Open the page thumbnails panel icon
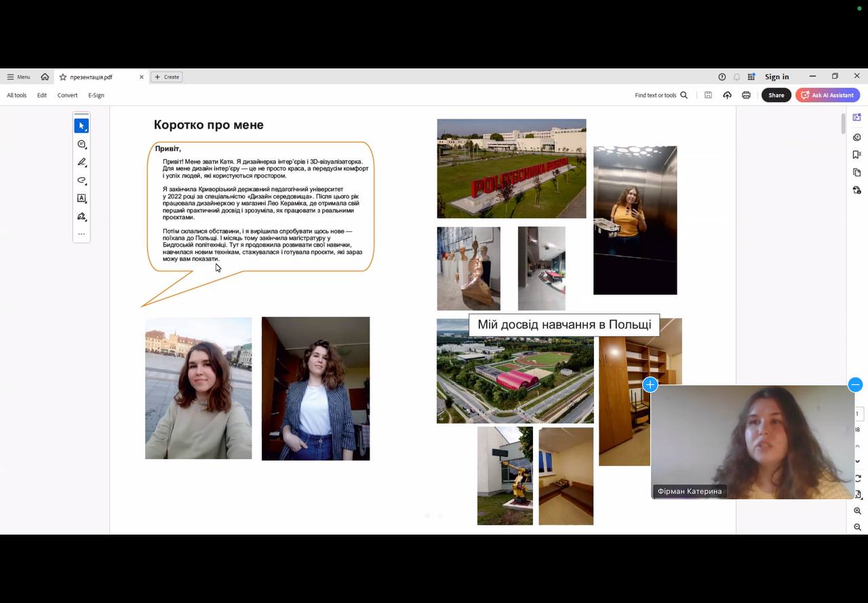This screenshot has height=603, width=868. click(857, 172)
